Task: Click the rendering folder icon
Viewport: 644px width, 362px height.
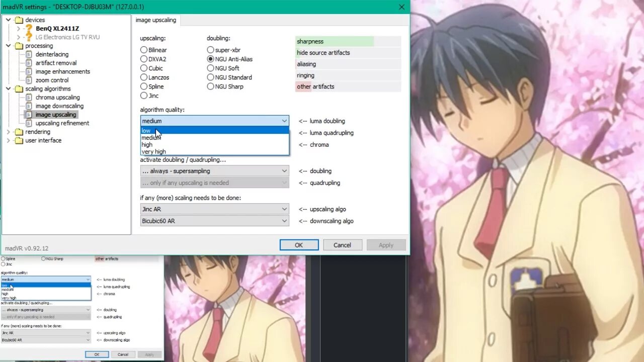Action: [x=19, y=132]
